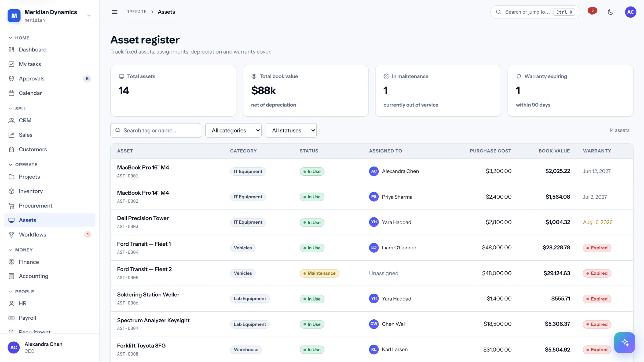The image size is (644, 362).
Task: Sort by the ASSET column header
Action: coord(125,151)
